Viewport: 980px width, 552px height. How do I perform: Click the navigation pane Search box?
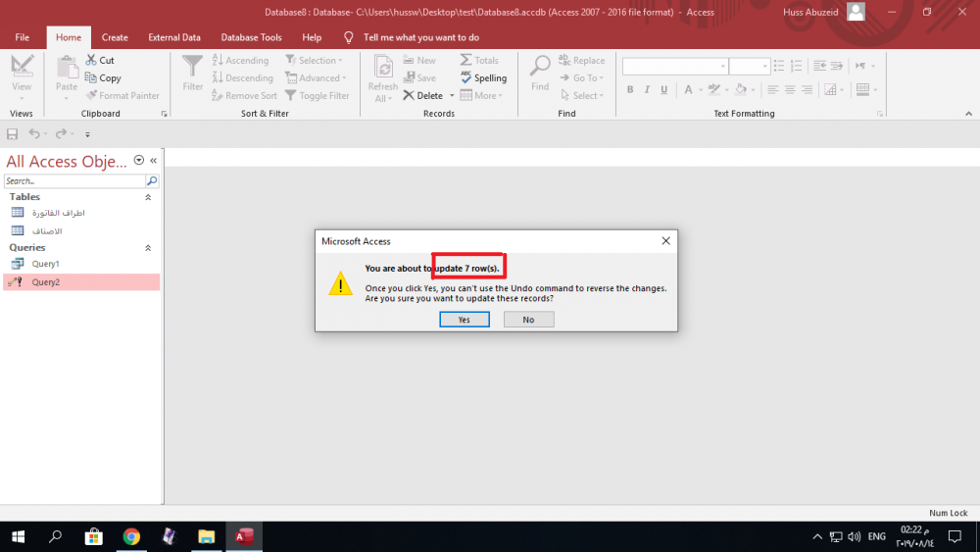(x=74, y=180)
